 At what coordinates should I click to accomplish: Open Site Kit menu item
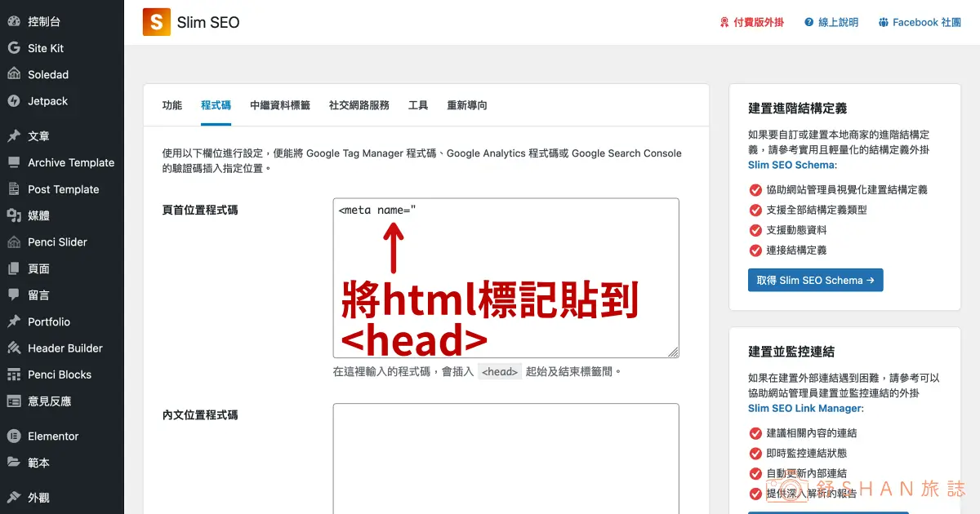62,48
